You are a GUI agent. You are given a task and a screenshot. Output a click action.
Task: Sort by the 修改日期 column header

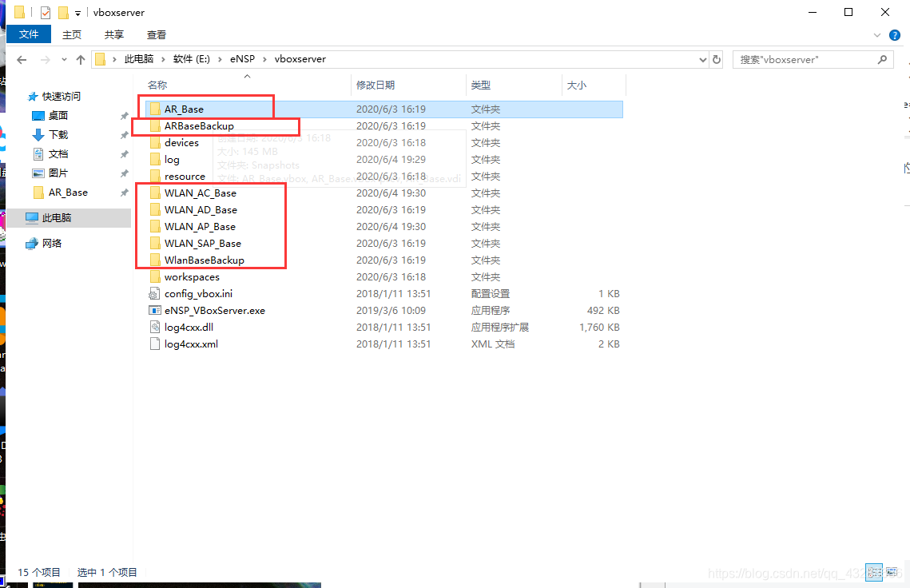click(408, 85)
